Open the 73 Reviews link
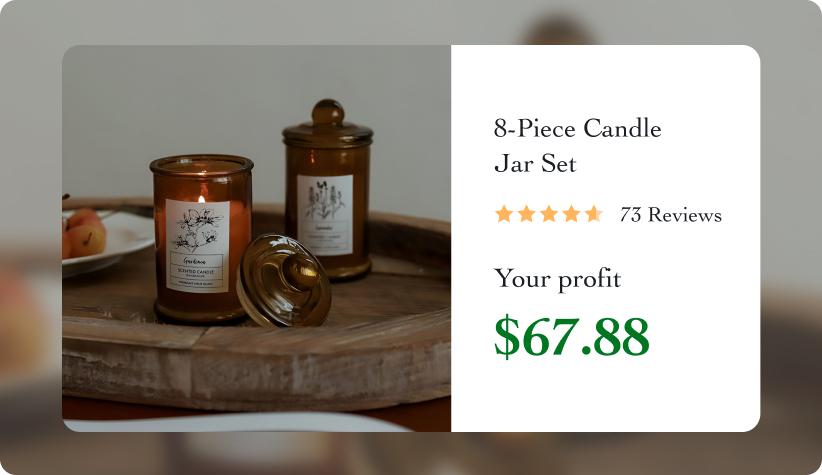This screenshot has height=475, width=822. 670,215
